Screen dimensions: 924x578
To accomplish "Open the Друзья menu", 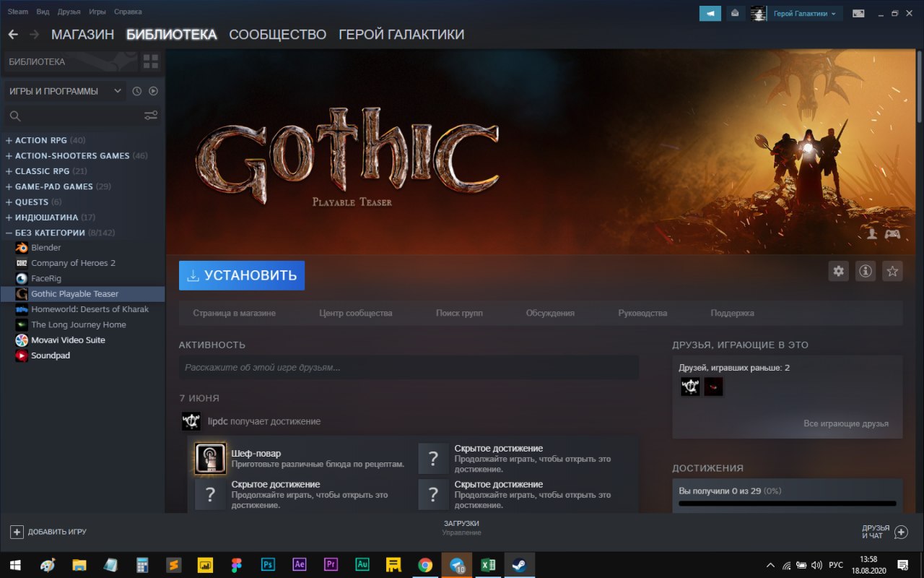I will (x=69, y=12).
